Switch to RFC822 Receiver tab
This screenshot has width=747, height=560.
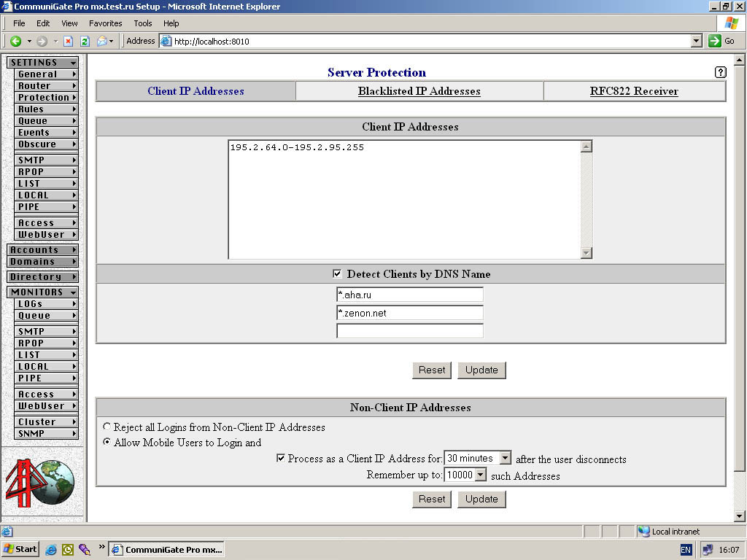coord(634,91)
